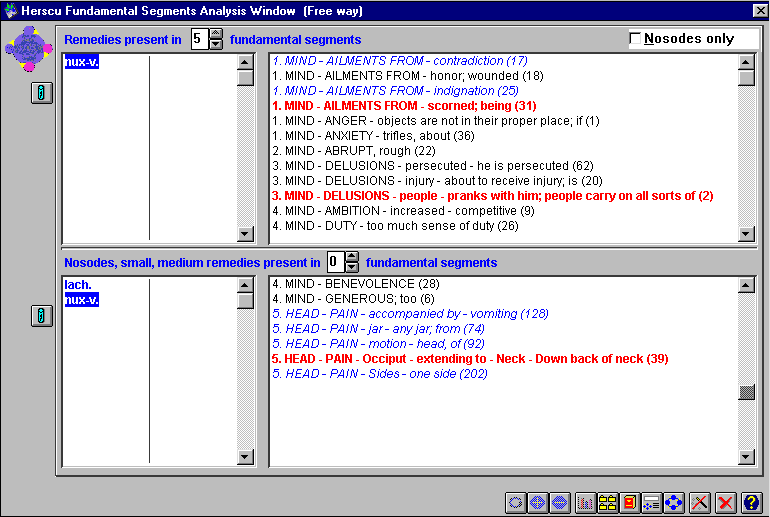Decrease the upper fundamental segments count stepper

pyautogui.click(x=216, y=44)
